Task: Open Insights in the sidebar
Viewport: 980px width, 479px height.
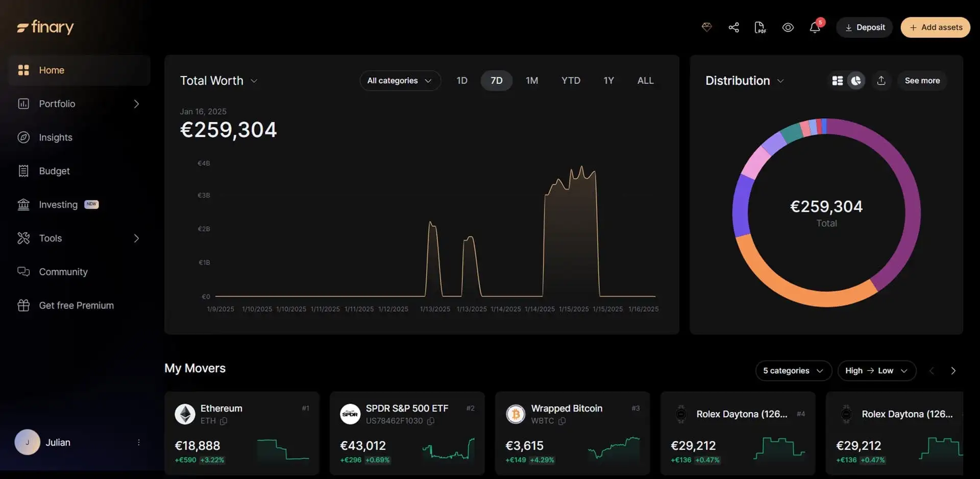Action: click(x=56, y=137)
